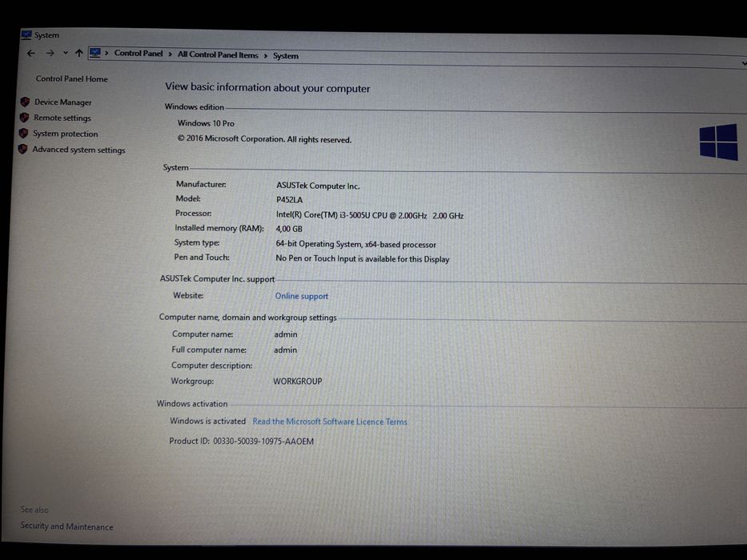747x560 pixels.
Task: Open All Control Panel Items breadcrumb
Action: [218, 54]
